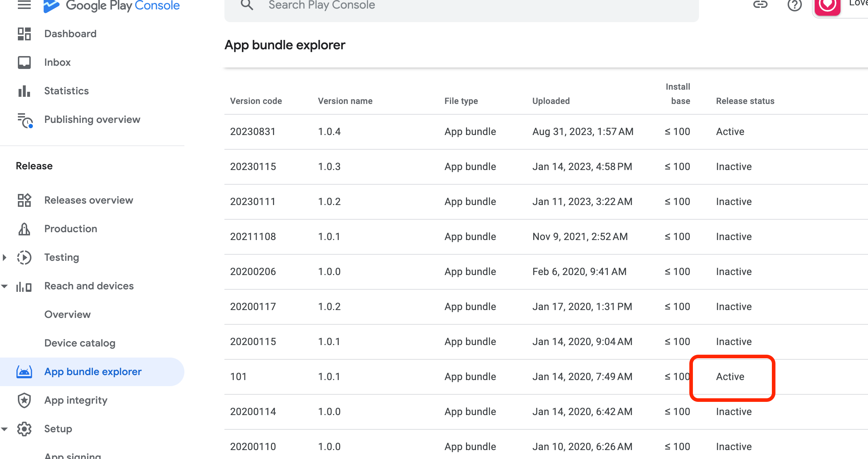Screen dimensions: 868x459
Task: Click the Release section heading
Action: [x=34, y=166]
